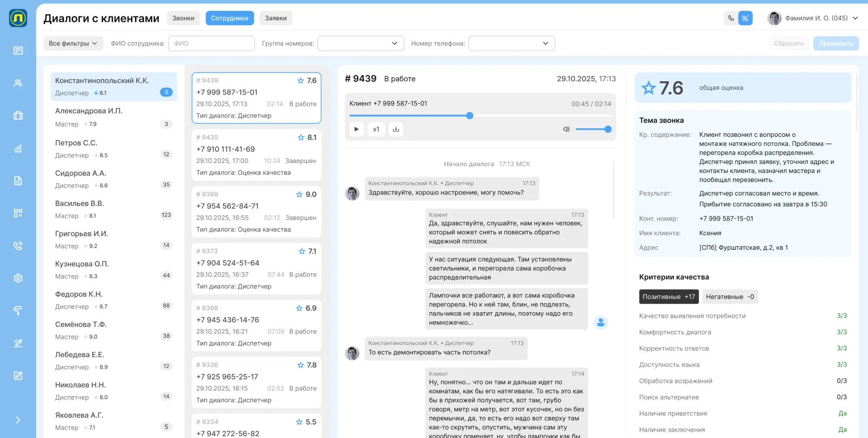
Task: Select dialog #9399 from the list
Action: tap(256, 211)
